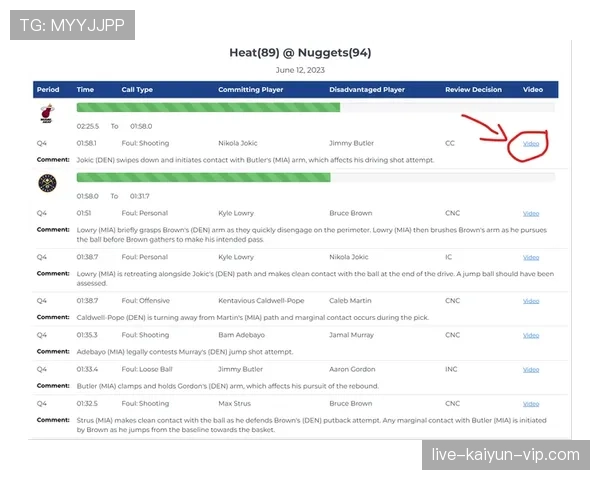Viewport: 600px width, 480px height.
Task: Open the circled Video link for the Jokic foul
Action: [x=531, y=144]
